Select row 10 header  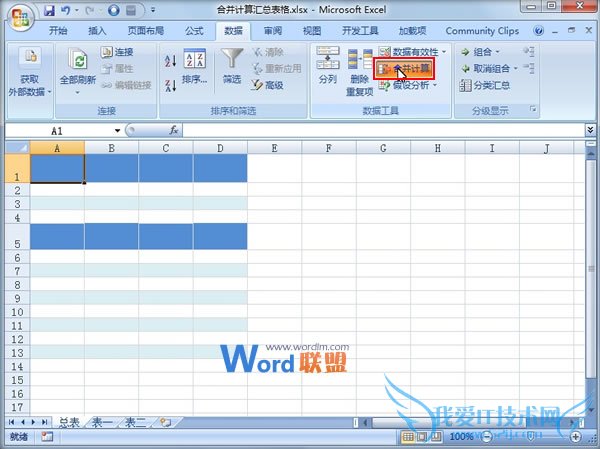(x=18, y=312)
